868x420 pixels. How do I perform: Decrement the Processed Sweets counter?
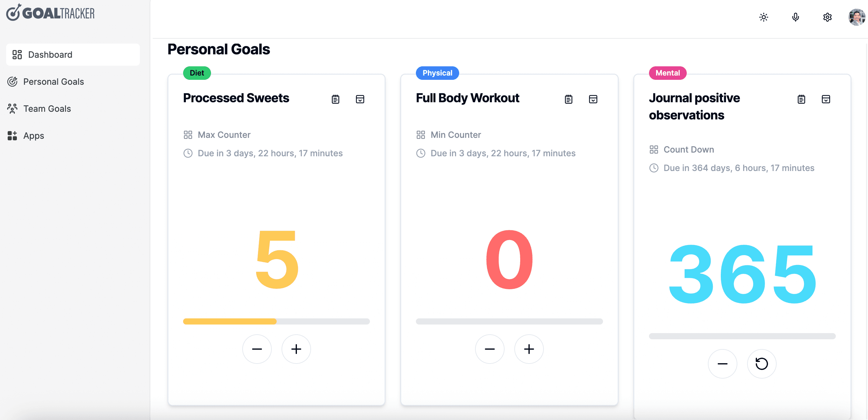point(257,349)
